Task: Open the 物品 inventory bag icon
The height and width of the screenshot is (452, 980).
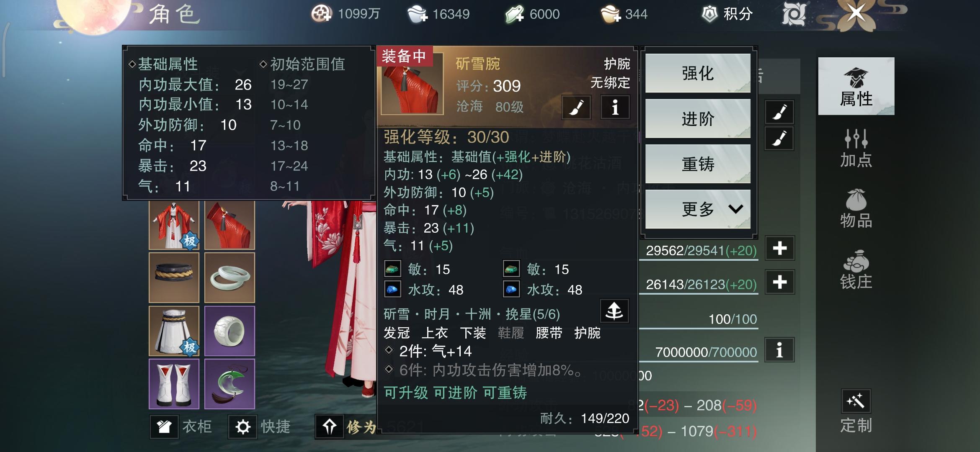Action: (856, 208)
